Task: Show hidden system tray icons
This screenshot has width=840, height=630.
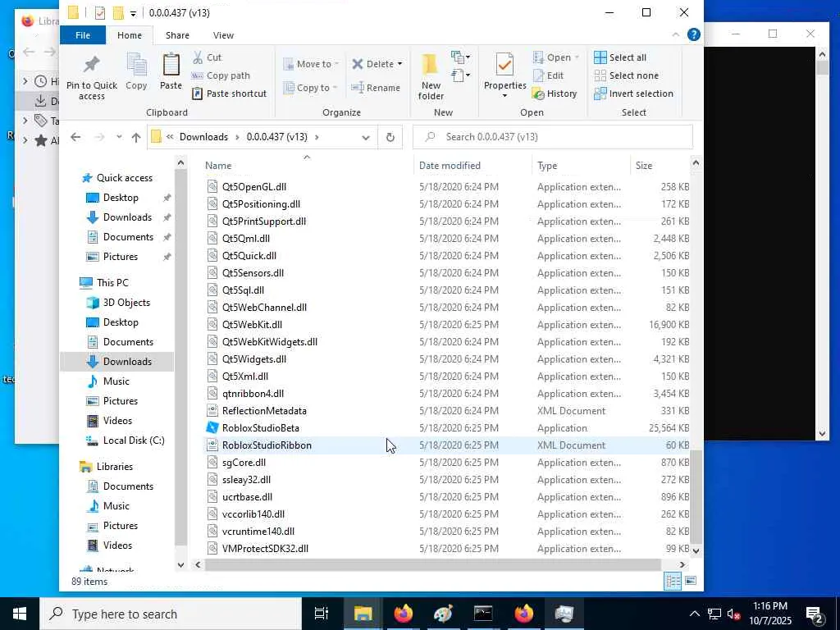Action: (694, 614)
